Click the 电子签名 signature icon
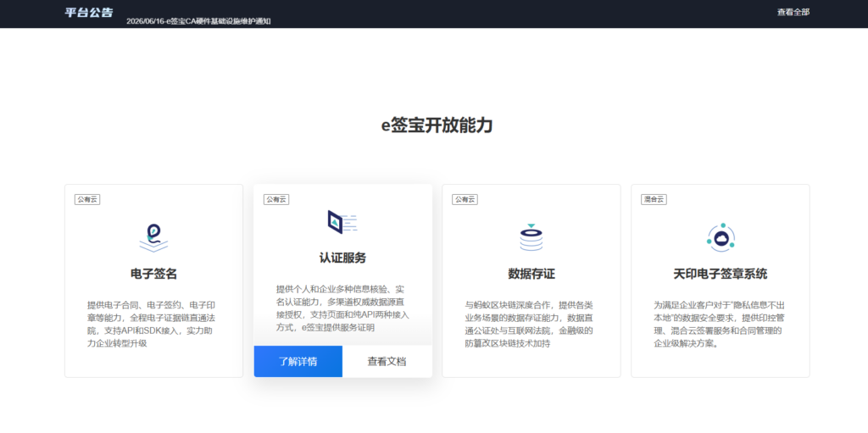 tap(153, 237)
